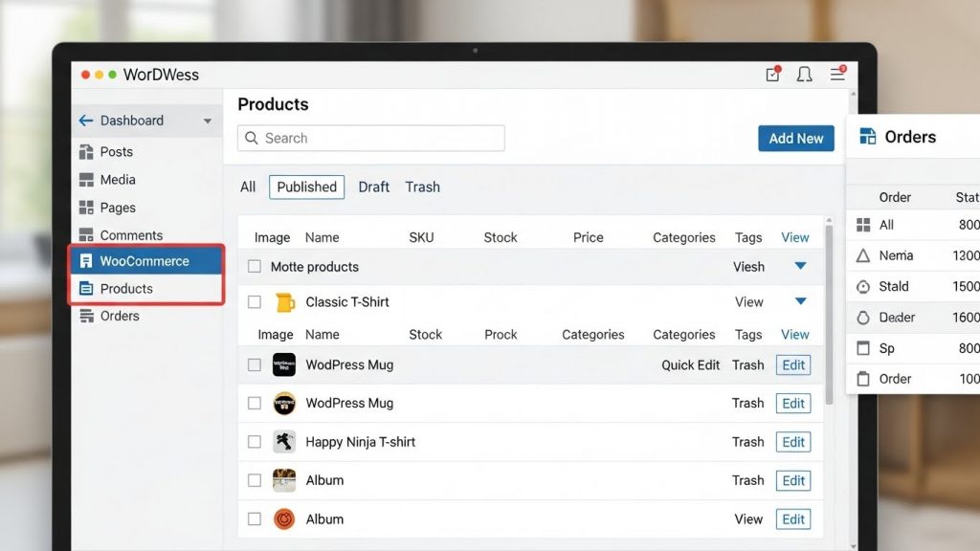Click Trash on Album row
This screenshot has height=551, width=980.
coord(748,480)
